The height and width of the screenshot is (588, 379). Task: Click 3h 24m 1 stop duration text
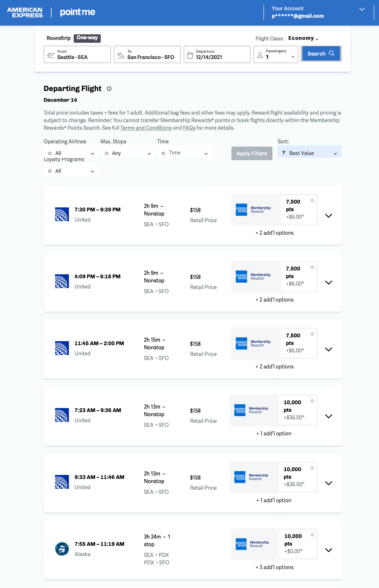click(x=157, y=540)
